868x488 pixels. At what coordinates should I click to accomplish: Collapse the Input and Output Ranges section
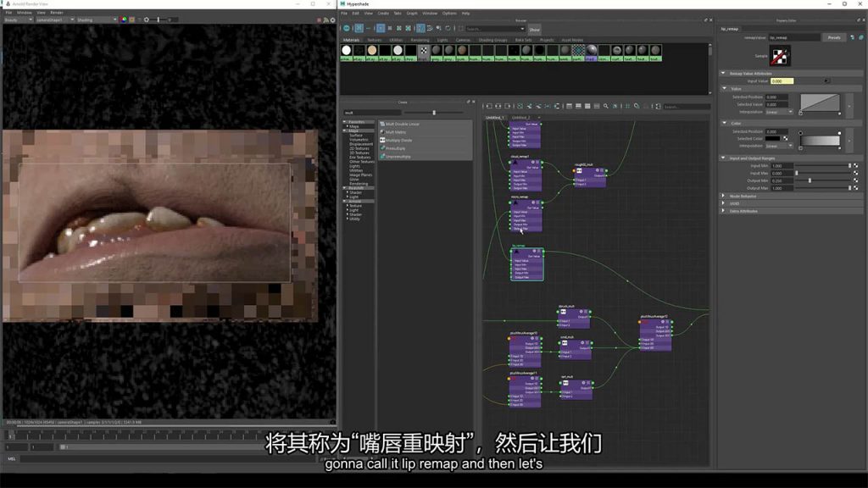723,158
